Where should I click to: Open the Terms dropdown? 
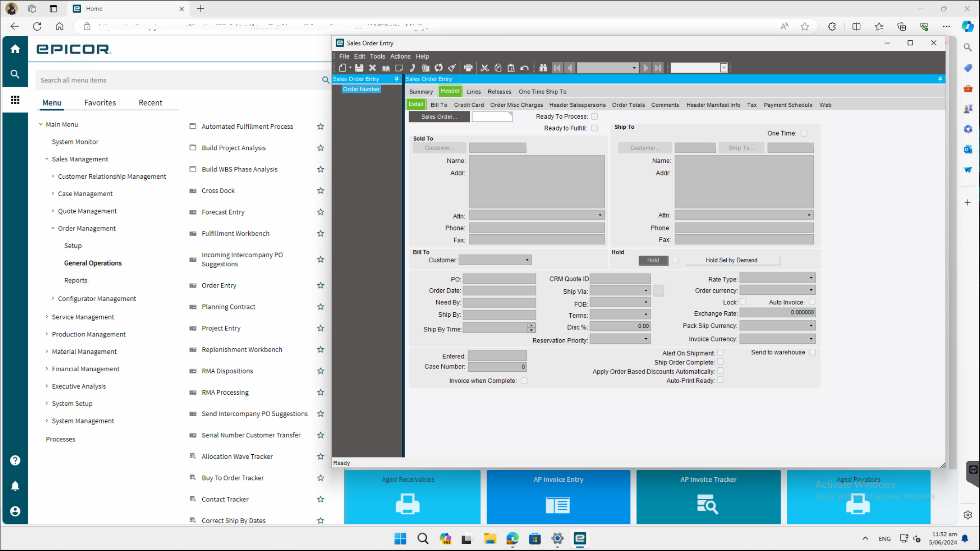click(x=646, y=314)
